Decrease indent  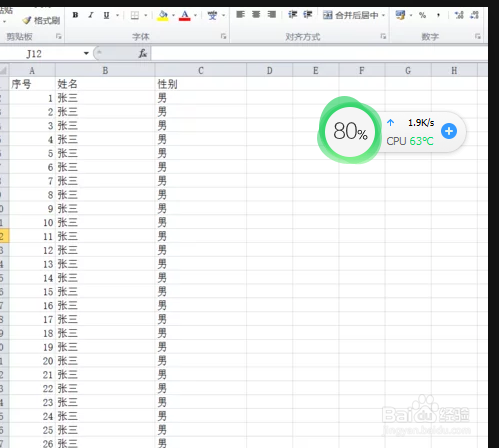[293, 14]
